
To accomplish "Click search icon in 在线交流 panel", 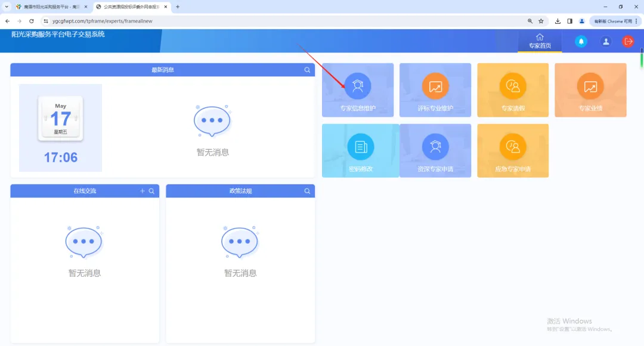I will (151, 191).
